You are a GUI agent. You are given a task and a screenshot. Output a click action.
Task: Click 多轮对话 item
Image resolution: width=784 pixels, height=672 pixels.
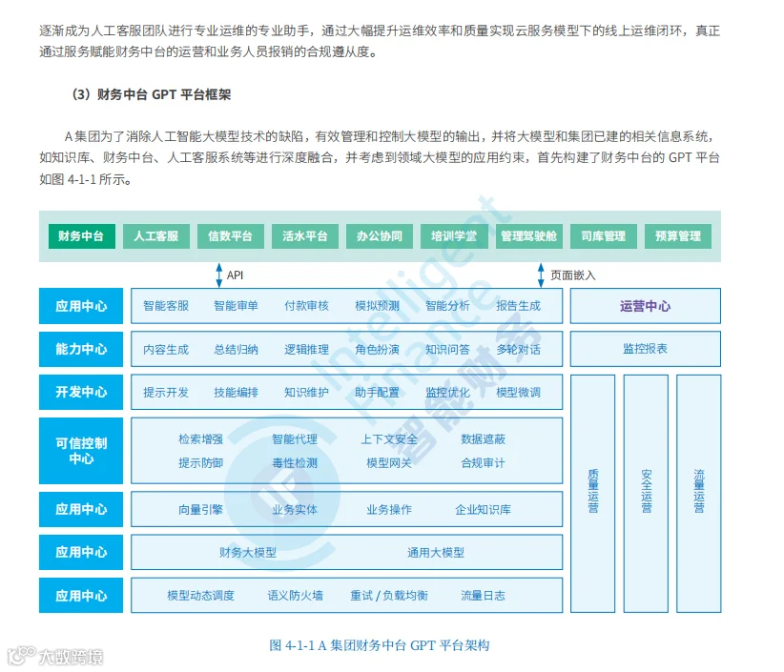[518, 349]
